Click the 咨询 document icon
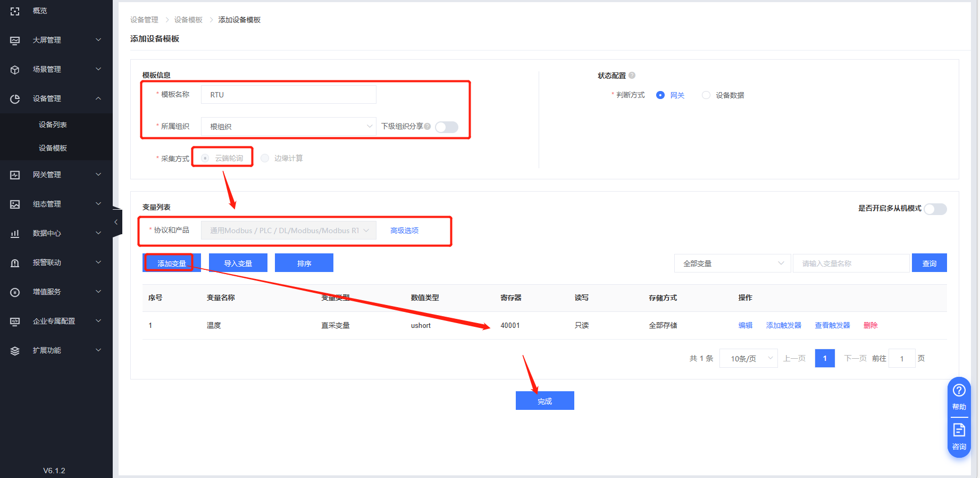Image resolution: width=980 pixels, height=478 pixels. (x=959, y=430)
